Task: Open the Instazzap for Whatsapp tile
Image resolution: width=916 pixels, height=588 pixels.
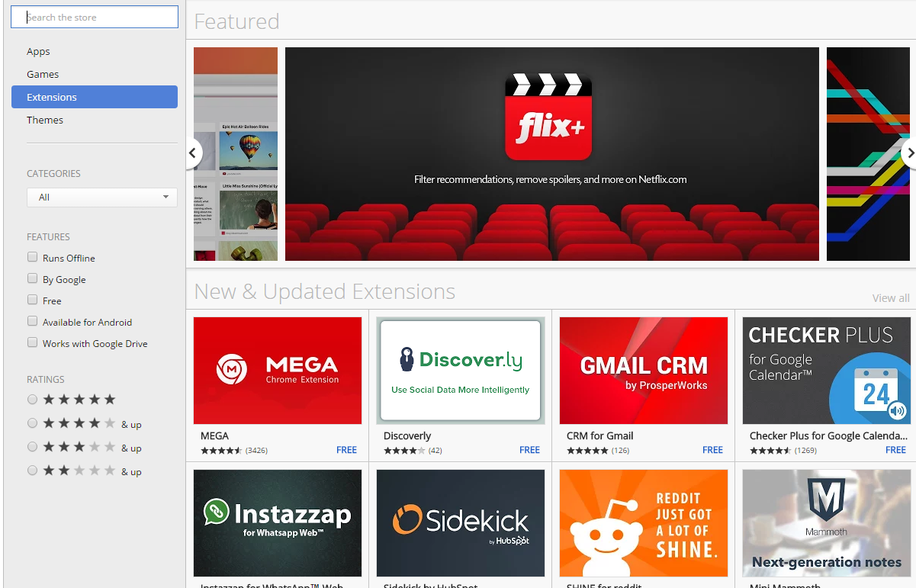Action: point(278,523)
